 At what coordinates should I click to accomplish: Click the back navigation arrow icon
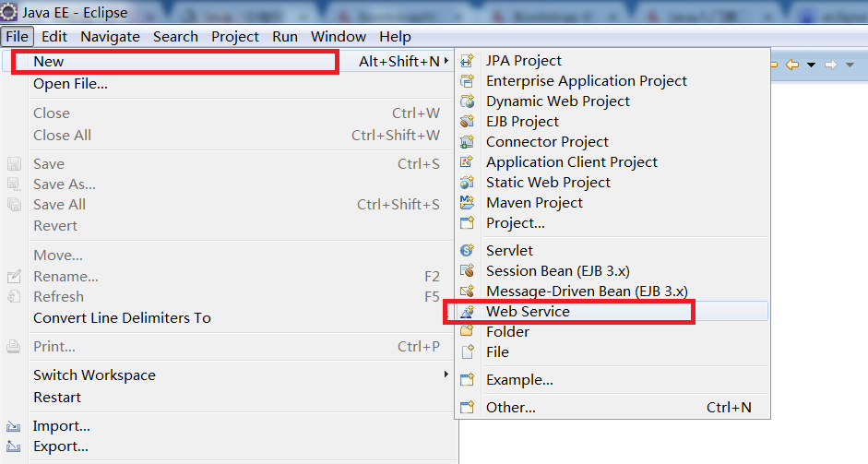point(792,65)
